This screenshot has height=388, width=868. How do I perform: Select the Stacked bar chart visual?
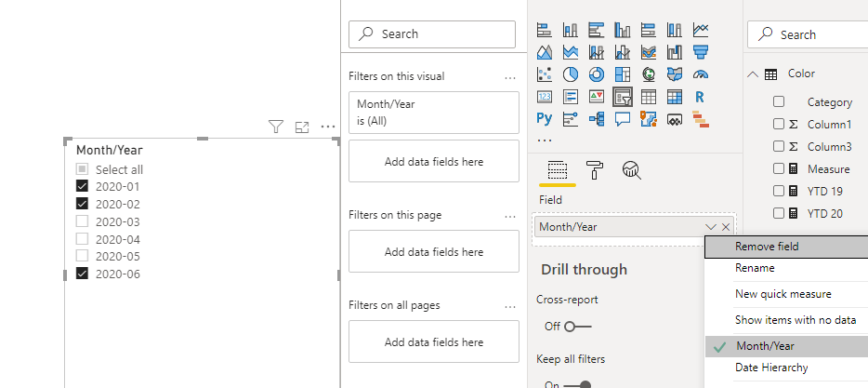tap(545, 30)
